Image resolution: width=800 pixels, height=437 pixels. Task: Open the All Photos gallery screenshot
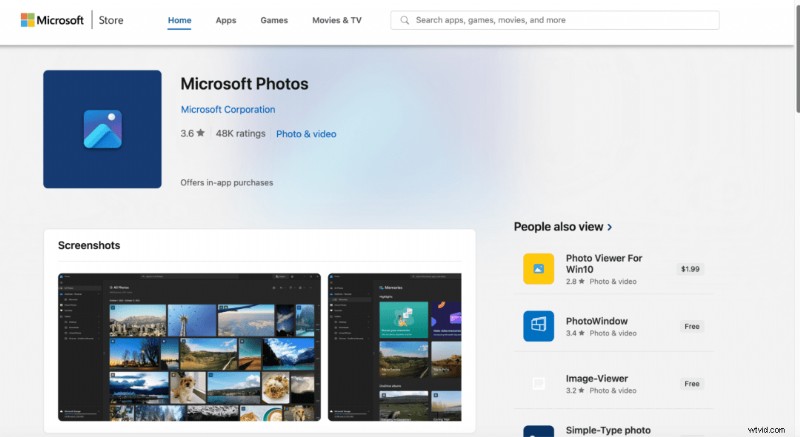coord(189,347)
